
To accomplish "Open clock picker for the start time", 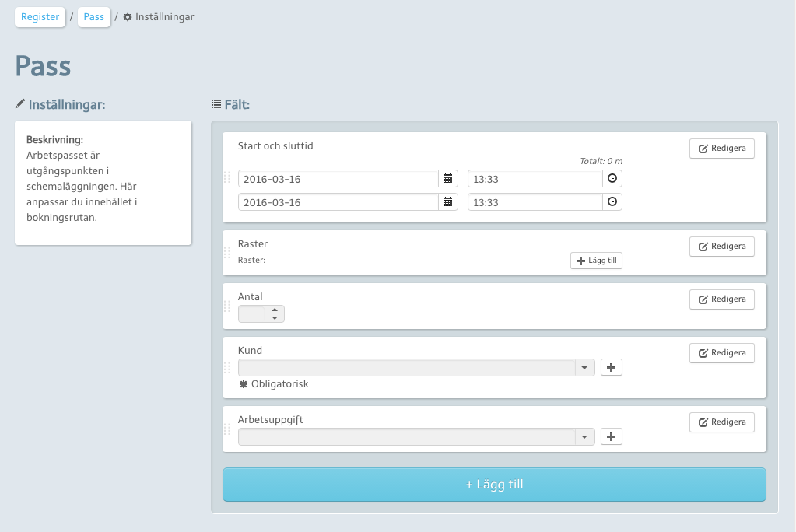I will click(612, 179).
